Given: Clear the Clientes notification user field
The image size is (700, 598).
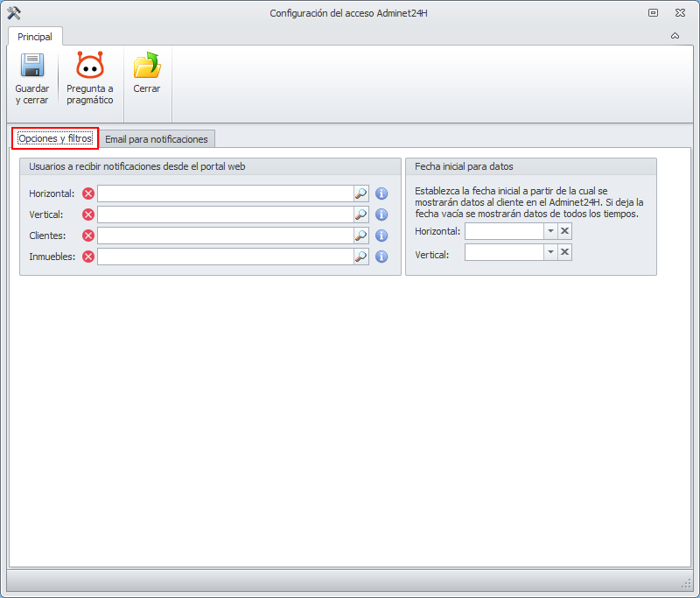Looking at the screenshot, I should 88,236.
